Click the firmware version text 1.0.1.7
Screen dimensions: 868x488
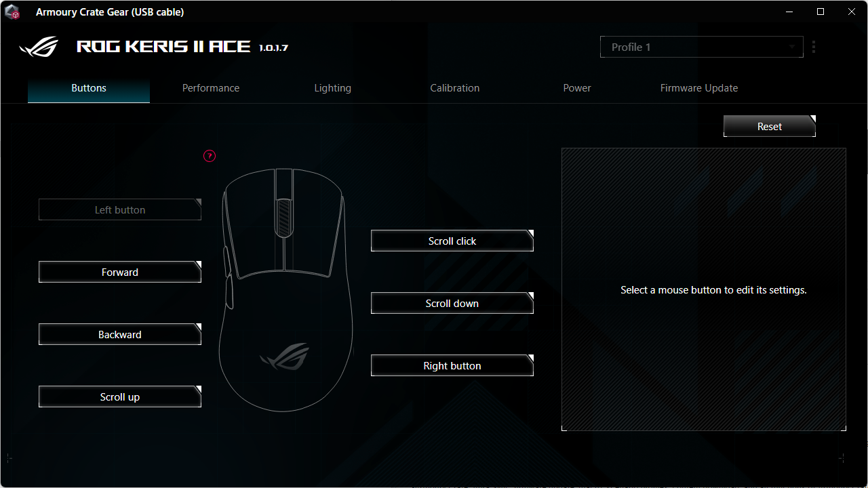pyautogui.click(x=274, y=47)
